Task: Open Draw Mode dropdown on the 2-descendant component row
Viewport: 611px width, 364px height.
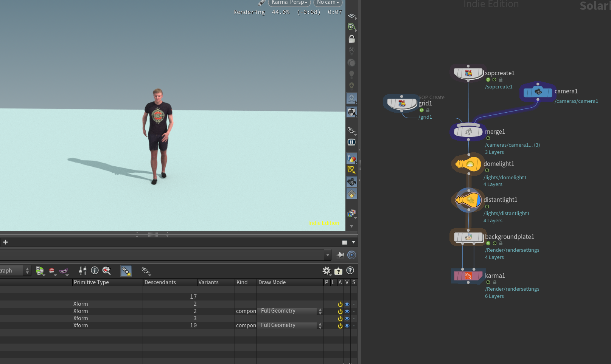Action: [x=291, y=311]
